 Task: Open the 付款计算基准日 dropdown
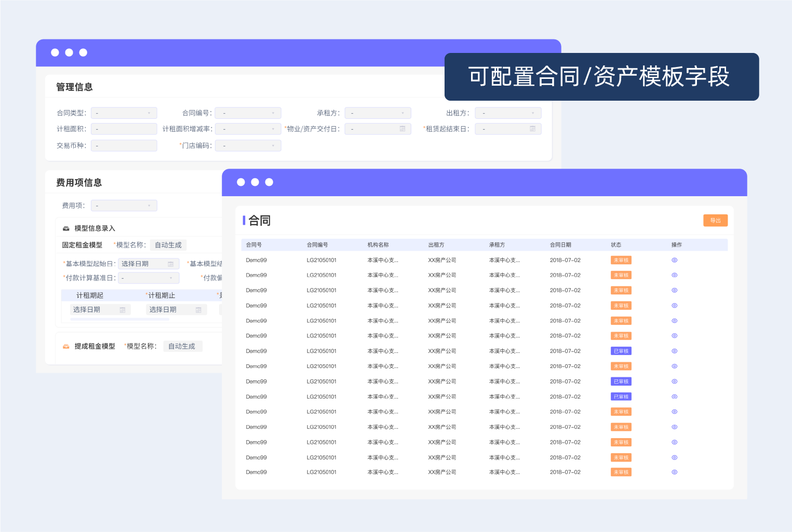tap(149, 278)
